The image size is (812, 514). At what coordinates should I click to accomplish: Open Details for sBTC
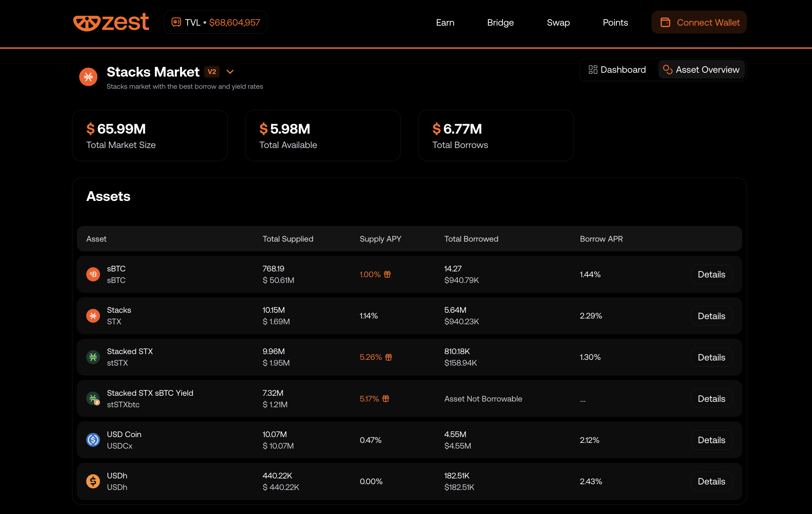(x=711, y=274)
